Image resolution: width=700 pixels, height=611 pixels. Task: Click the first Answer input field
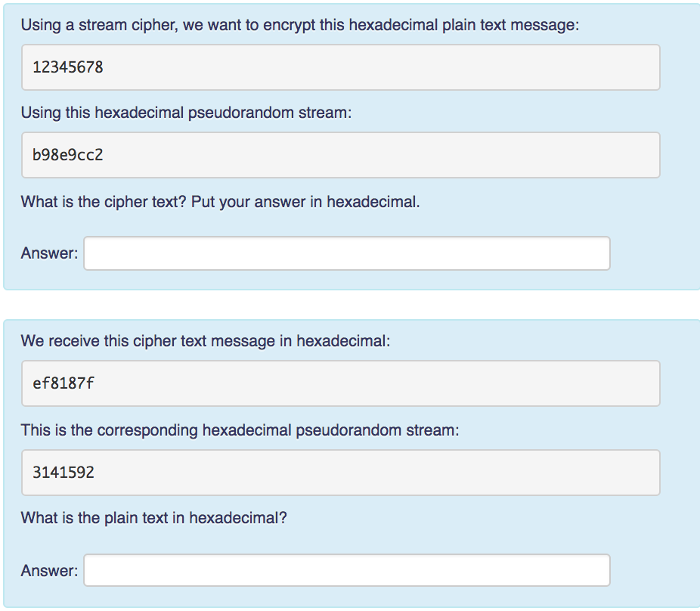coord(348,253)
